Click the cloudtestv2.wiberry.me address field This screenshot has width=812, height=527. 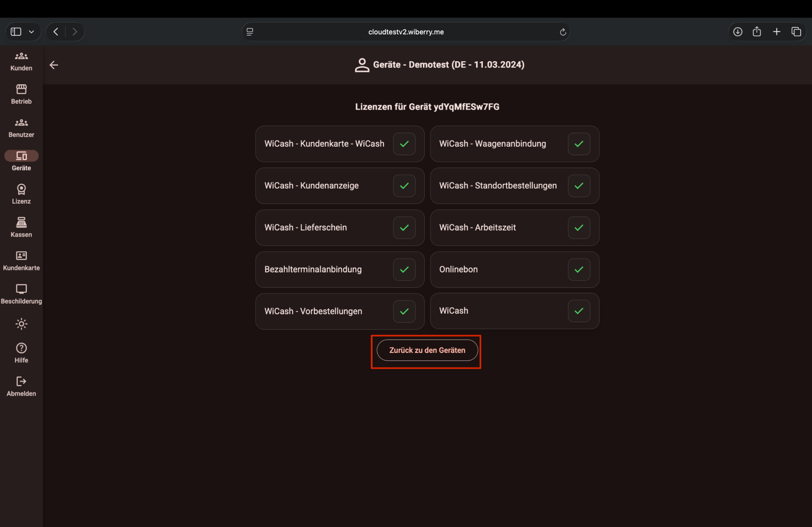pos(406,32)
